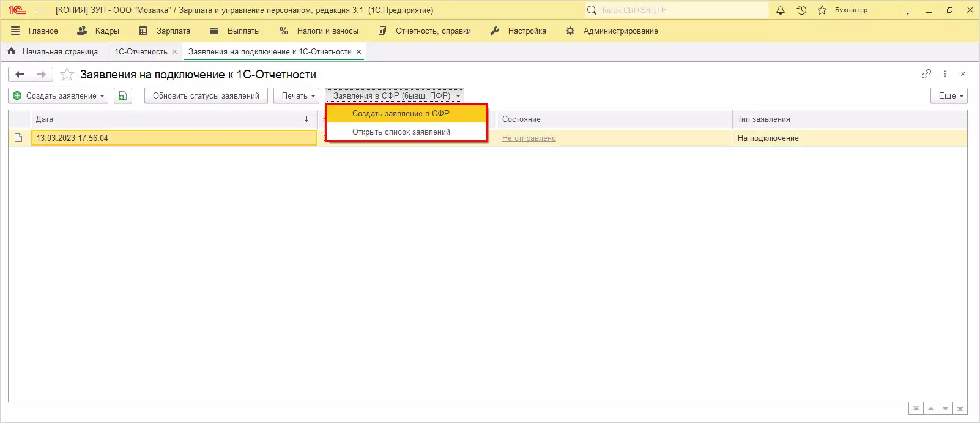Expand Создать заявление dropdown
Screen dimensions: 980x423
58,95
